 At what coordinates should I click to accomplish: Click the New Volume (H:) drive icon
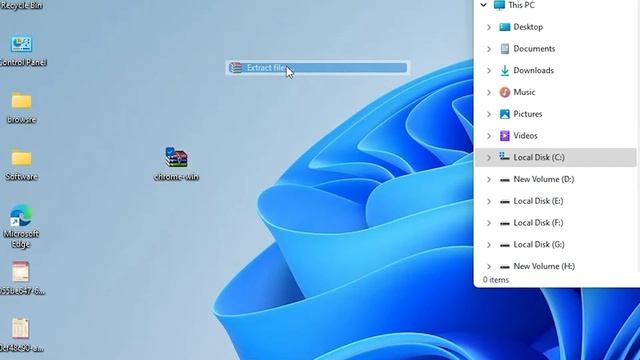504,267
